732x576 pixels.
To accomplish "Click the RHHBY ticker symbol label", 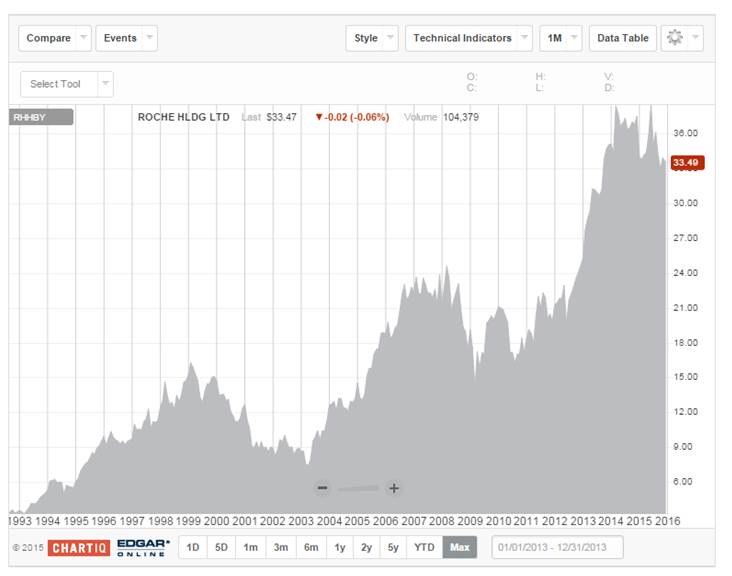I will (41, 117).
